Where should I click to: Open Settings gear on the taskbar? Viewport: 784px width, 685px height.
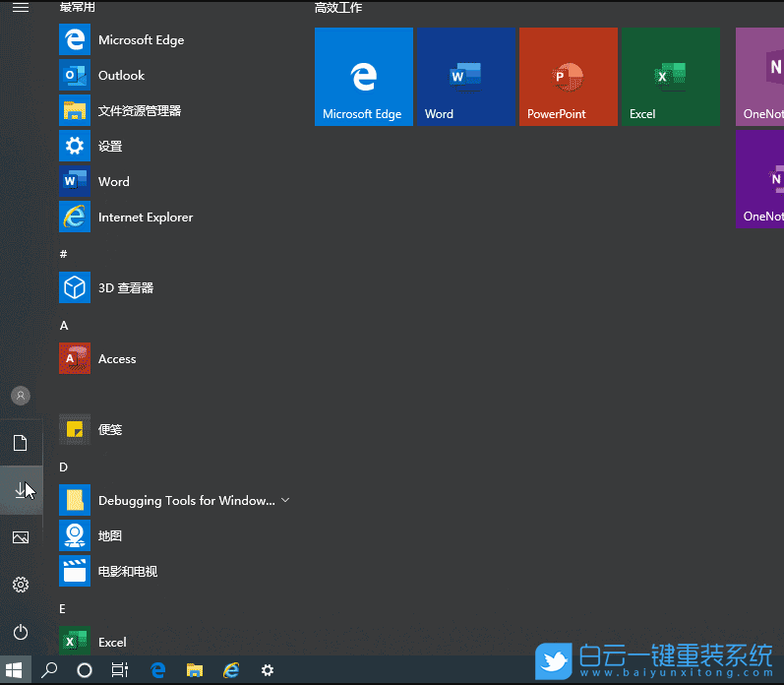pos(268,670)
